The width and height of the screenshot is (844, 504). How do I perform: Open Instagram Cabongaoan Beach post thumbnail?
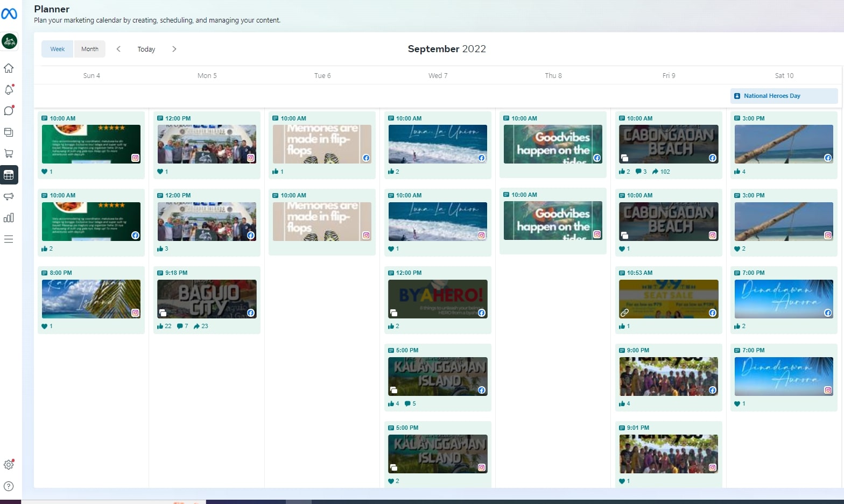[x=669, y=222]
